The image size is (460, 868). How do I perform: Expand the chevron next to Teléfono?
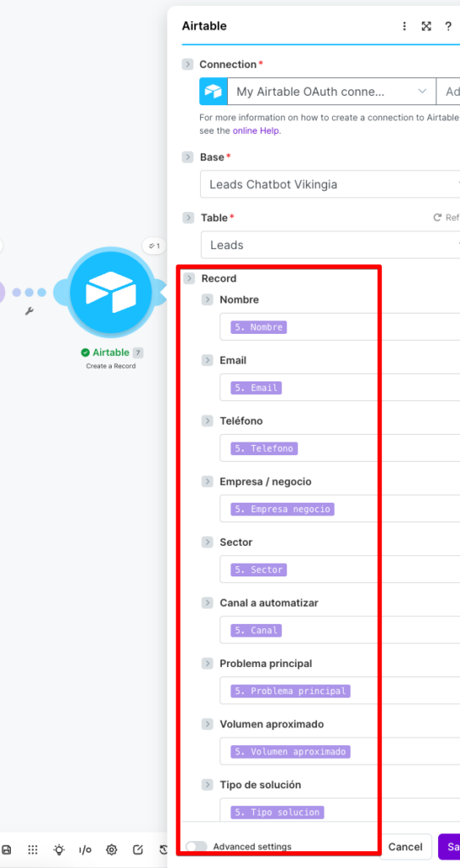click(208, 420)
